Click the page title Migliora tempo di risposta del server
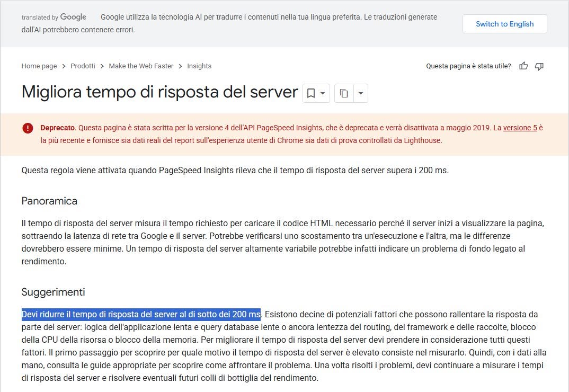Viewport: 569px width, 392px height. pos(159,92)
